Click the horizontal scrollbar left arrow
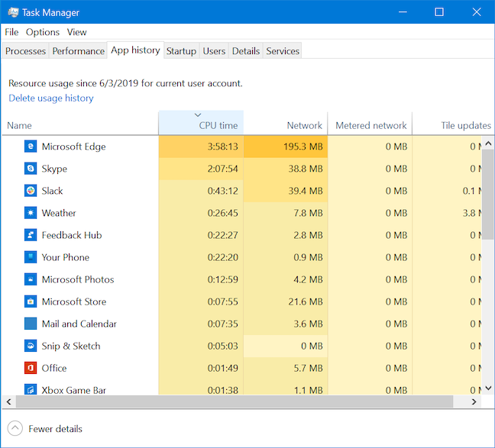The image size is (495, 448). (8, 401)
